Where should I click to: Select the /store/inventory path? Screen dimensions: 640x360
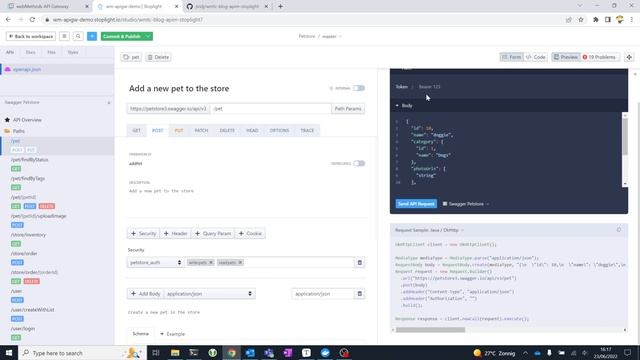[x=28, y=235]
